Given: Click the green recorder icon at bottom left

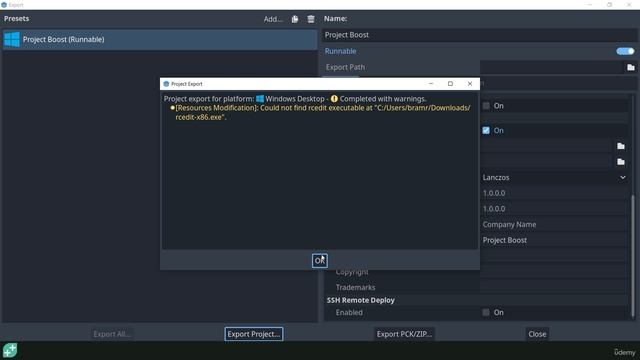Looking at the screenshot, I should point(10,350).
